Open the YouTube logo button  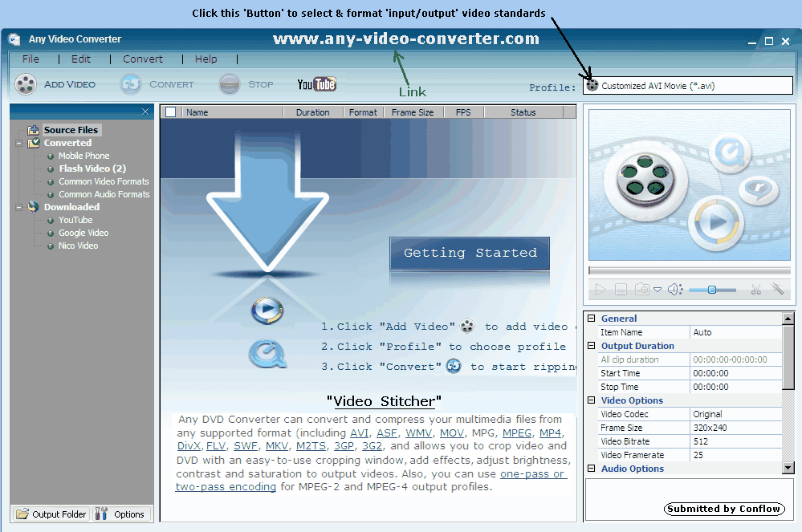(x=316, y=84)
